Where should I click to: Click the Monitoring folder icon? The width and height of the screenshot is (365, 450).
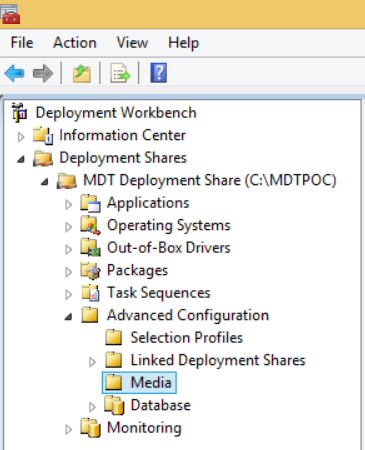(x=90, y=428)
